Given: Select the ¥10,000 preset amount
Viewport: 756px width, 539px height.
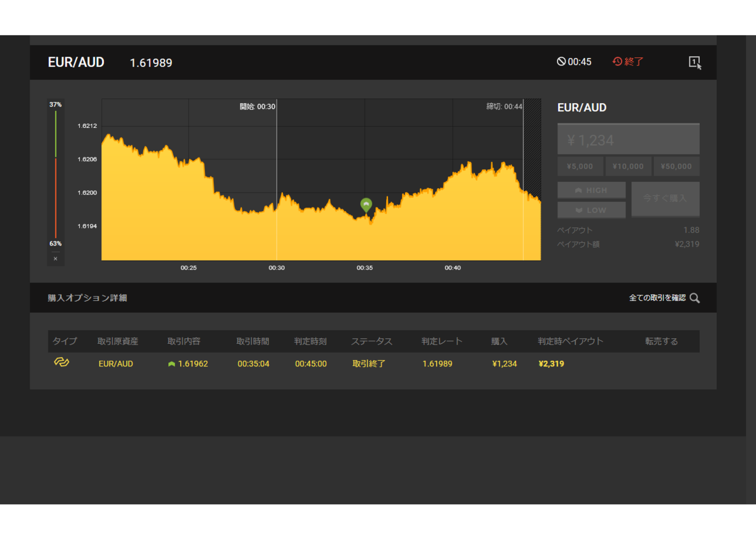Looking at the screenshot, I should [628, 166].
